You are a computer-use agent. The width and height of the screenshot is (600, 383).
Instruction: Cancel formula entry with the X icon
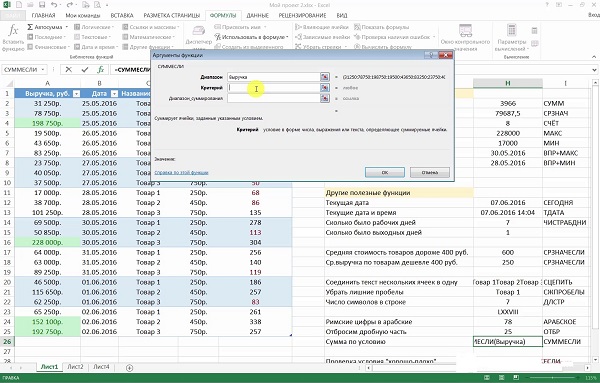[68, 70]
